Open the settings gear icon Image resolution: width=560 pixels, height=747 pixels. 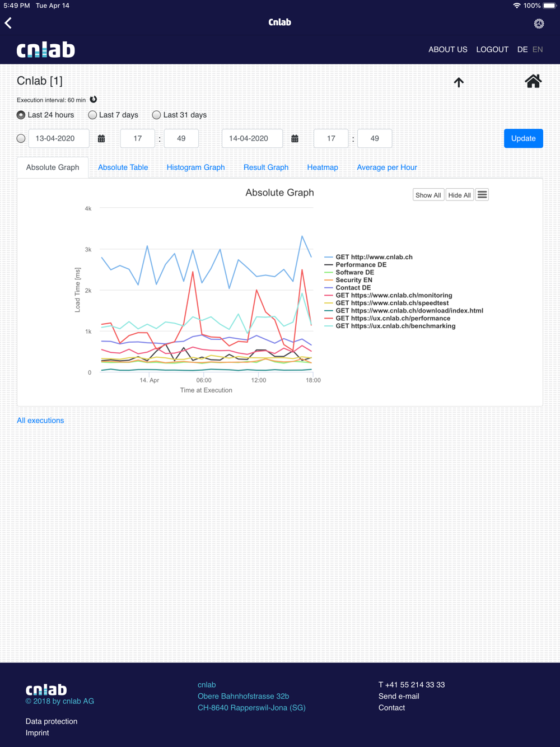tap(539, 24)
